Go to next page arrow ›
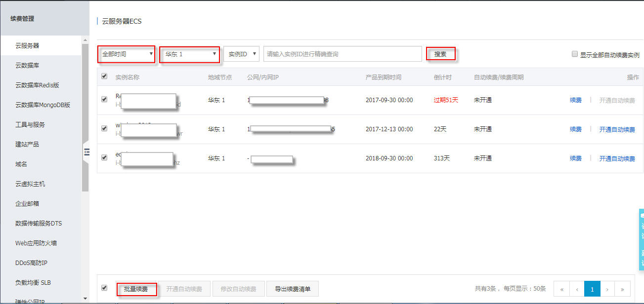The image size is (644, 304). point(607,289)
